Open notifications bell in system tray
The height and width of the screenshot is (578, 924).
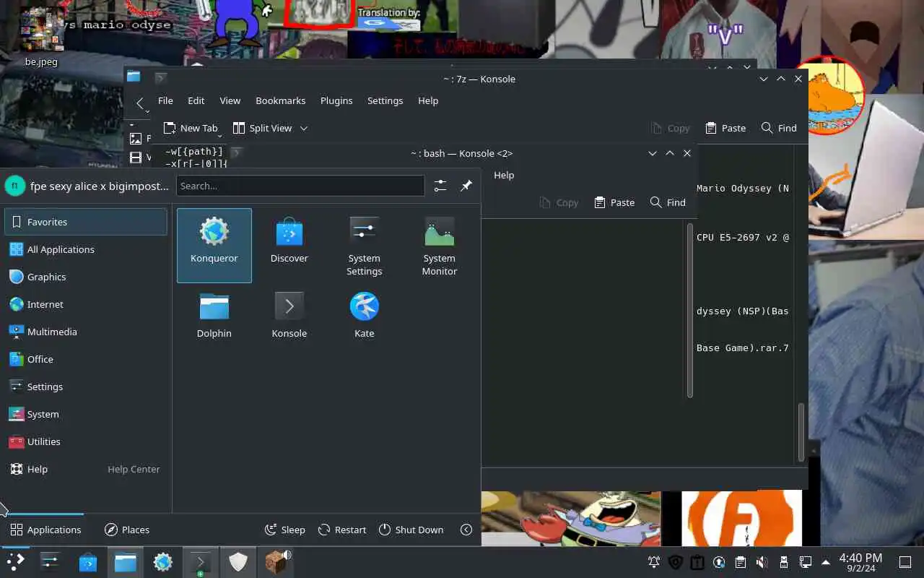[654, 561]
